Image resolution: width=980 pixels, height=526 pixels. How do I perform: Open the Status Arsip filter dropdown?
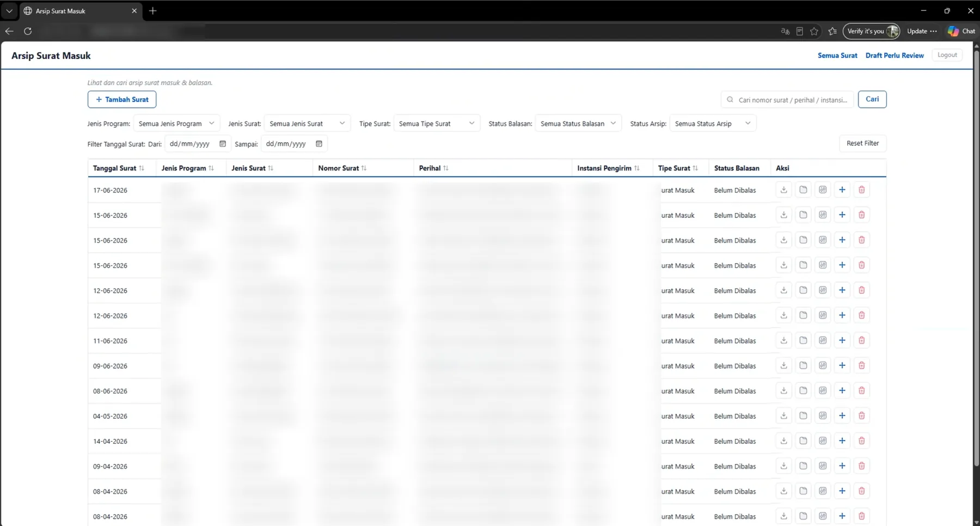pyautogui.click(x=713, y=124)
